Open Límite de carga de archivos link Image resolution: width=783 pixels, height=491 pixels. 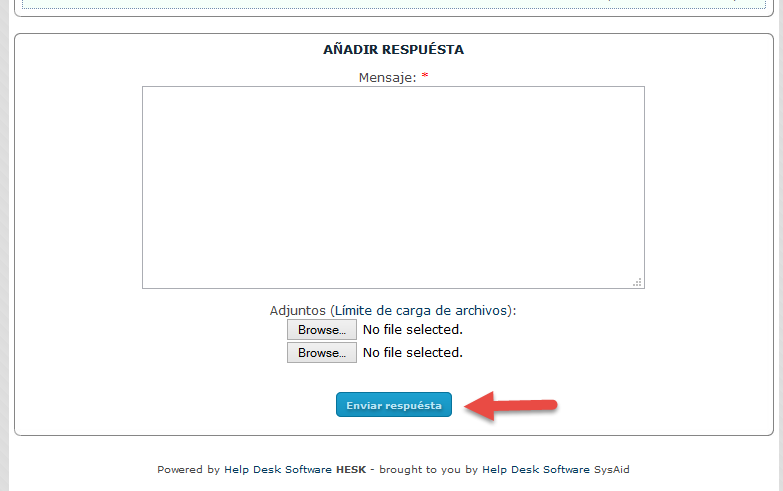422,311
